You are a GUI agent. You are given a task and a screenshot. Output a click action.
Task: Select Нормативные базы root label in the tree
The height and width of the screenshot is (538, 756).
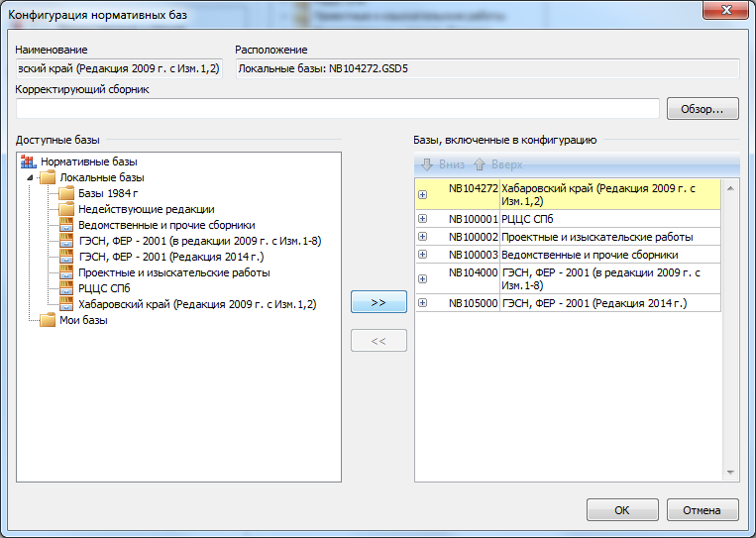(89, 161)
